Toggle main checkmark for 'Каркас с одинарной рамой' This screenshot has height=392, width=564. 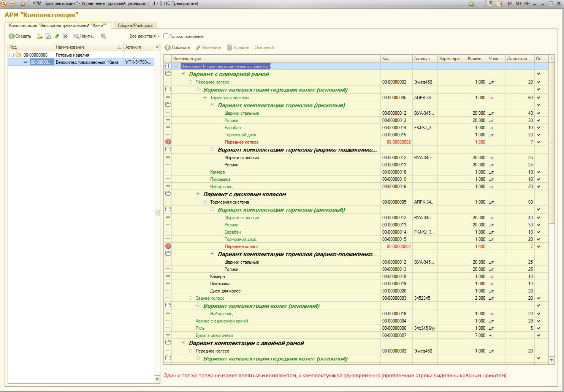click(539, 321)
